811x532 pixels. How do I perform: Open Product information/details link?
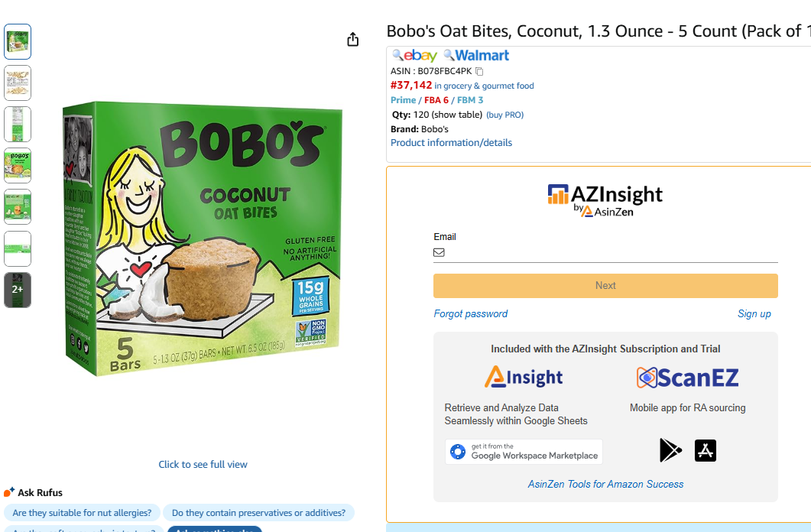coord(451,143)
